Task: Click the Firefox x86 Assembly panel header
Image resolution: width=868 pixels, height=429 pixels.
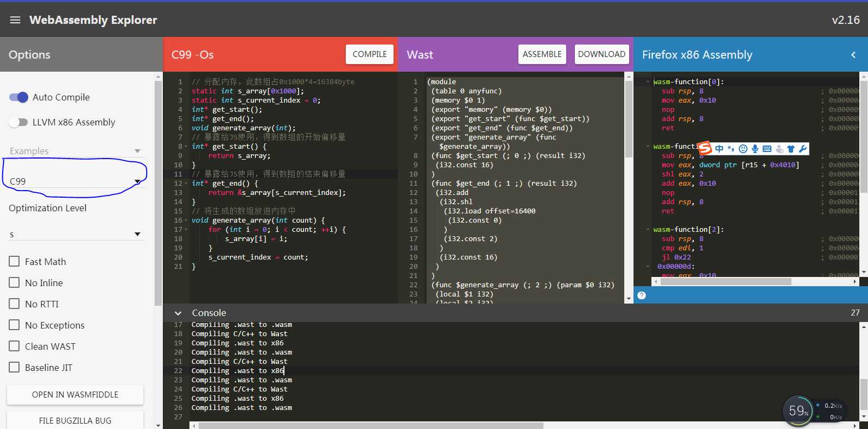Action: click(697, 55)
